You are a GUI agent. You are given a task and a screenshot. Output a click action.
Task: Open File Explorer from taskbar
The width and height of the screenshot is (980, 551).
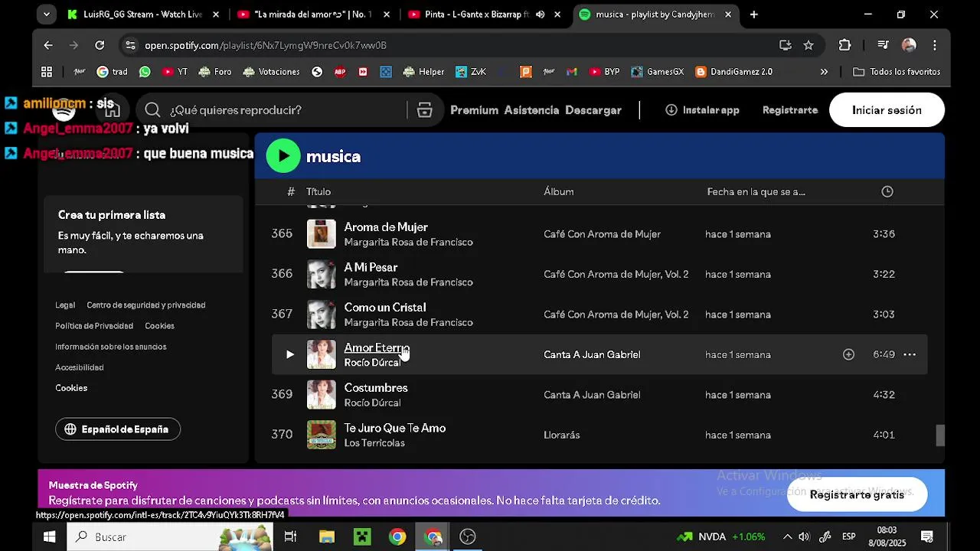point(327,536)
